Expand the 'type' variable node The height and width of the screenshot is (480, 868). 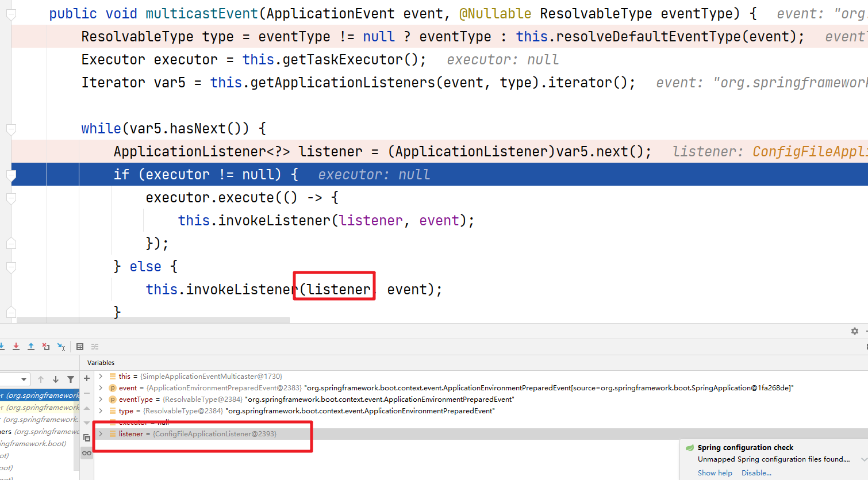pos(101,411)
